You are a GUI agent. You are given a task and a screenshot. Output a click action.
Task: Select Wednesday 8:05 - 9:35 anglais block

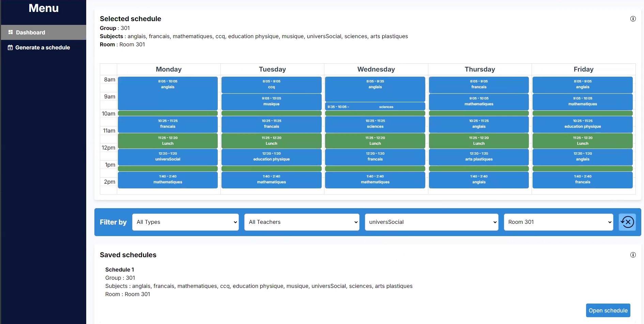[375, 89]
